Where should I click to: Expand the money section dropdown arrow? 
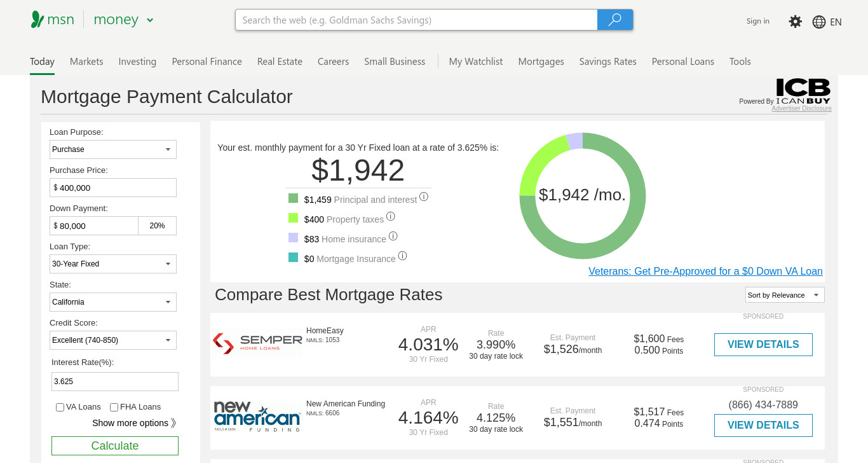150,20
